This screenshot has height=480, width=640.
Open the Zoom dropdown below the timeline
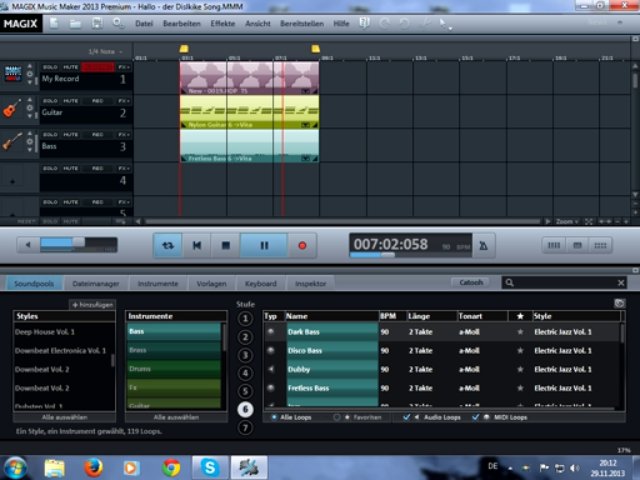pyautogui.click(x=568, y=221)
